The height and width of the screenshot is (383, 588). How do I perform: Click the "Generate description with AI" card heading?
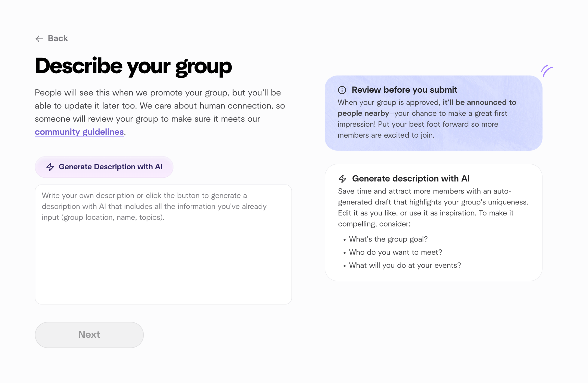point(411,179)
